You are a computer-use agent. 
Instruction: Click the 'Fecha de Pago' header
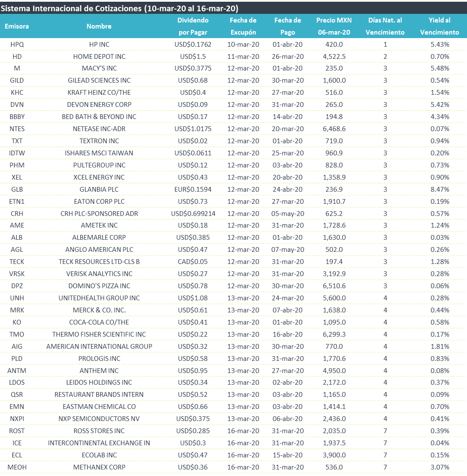287,26
